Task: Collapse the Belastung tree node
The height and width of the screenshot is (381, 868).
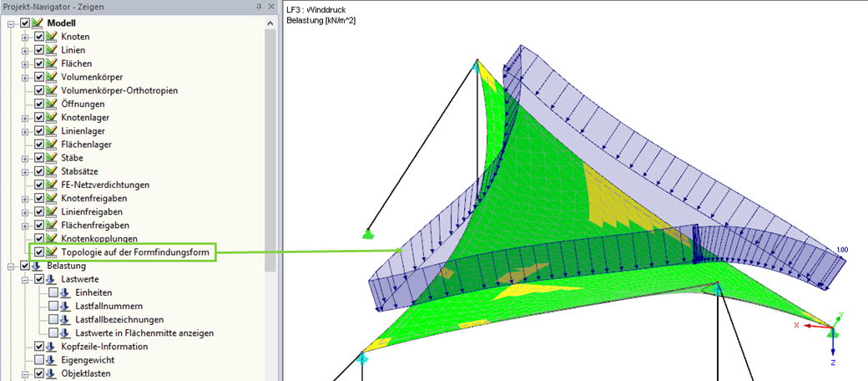Action: pos(11,267)
